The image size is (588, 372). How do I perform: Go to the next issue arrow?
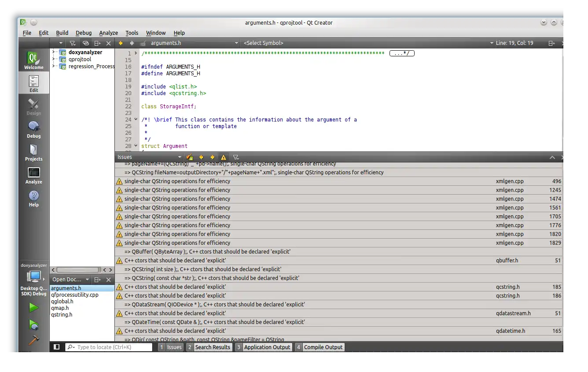[213, 157]
